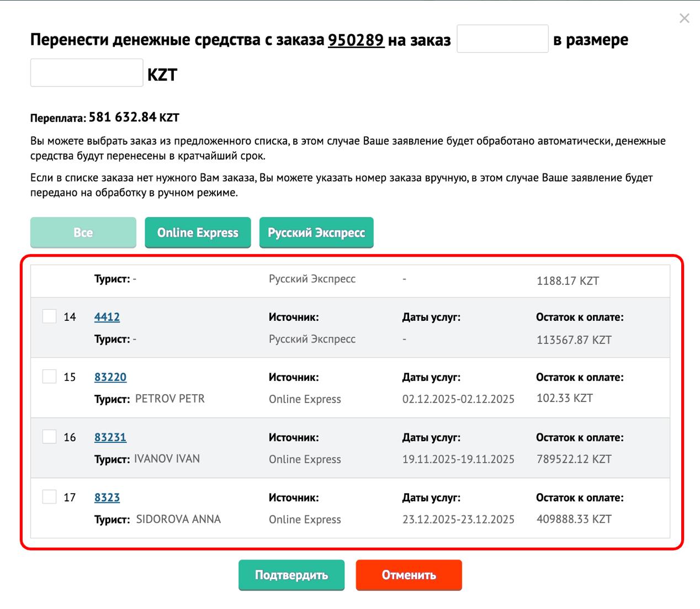
Task: Filter orders by Online Express
Action: pyautogui.click(x=198, y=232)
